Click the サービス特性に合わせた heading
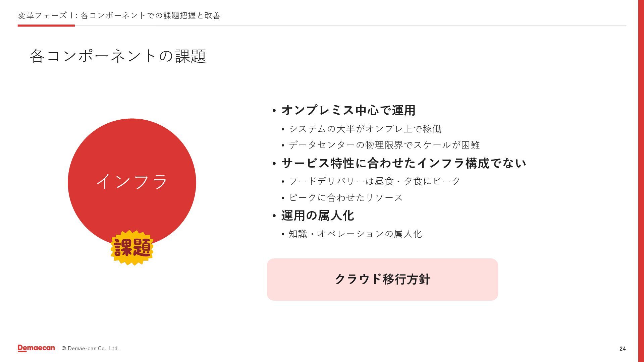 click(404, 163)
